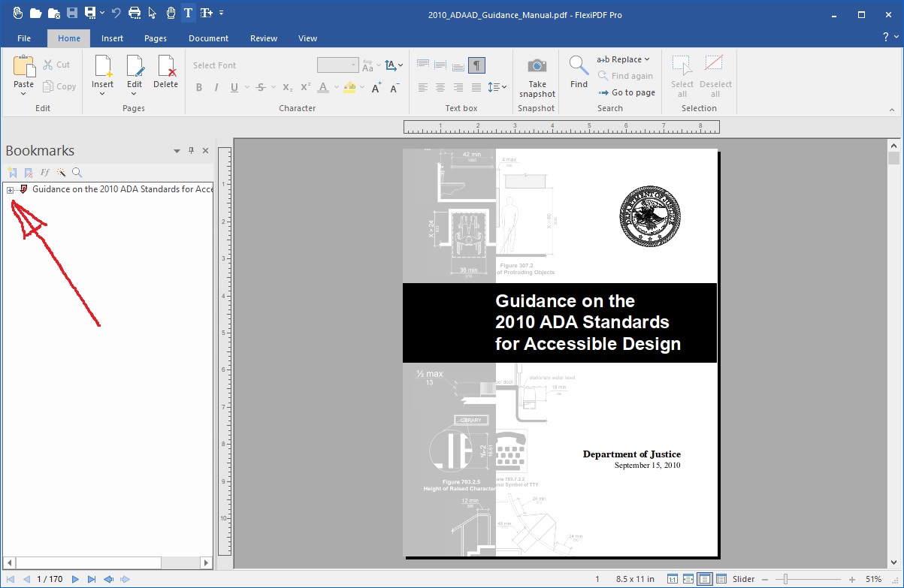This screenshot has width=904, height=588.
Task: Click the Cut button
Action: [x=57, y=65]
